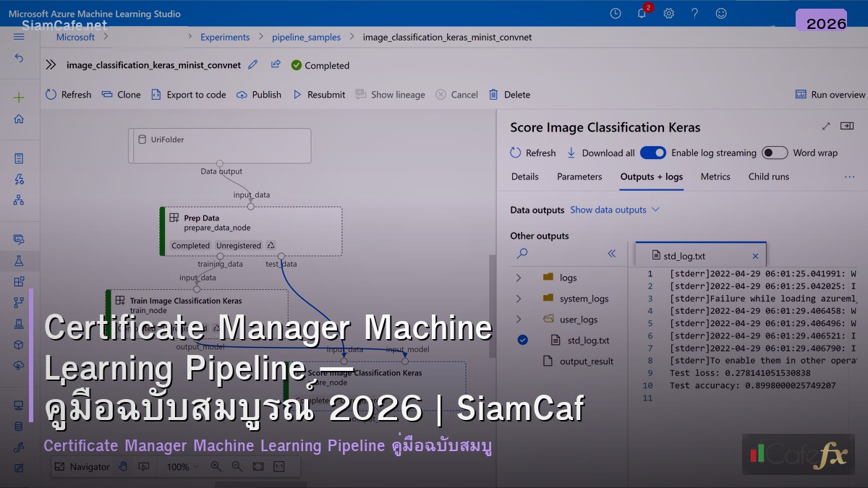The image size is (868, 488).
Task: Click the completed checkmark beside std_log.txt
Action: pos(522,339)
